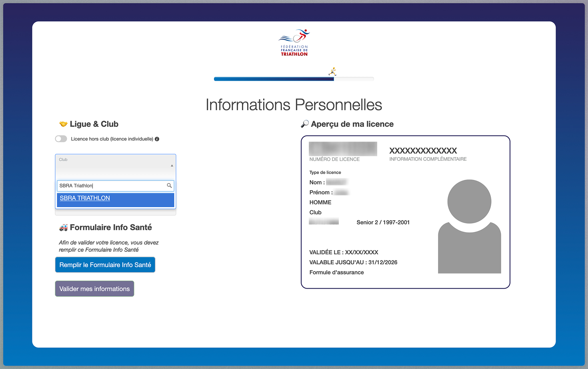This screenshot has height=369, width=588.
Task: Focus the club search text field
Action: click(111, 185)
